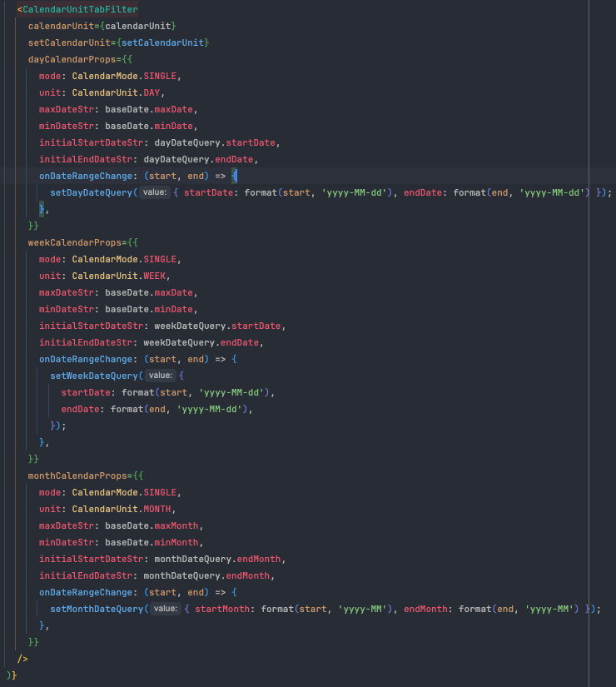Click monthDateQuery.endMonth on initialEndDateStr line

coord(206,575)
